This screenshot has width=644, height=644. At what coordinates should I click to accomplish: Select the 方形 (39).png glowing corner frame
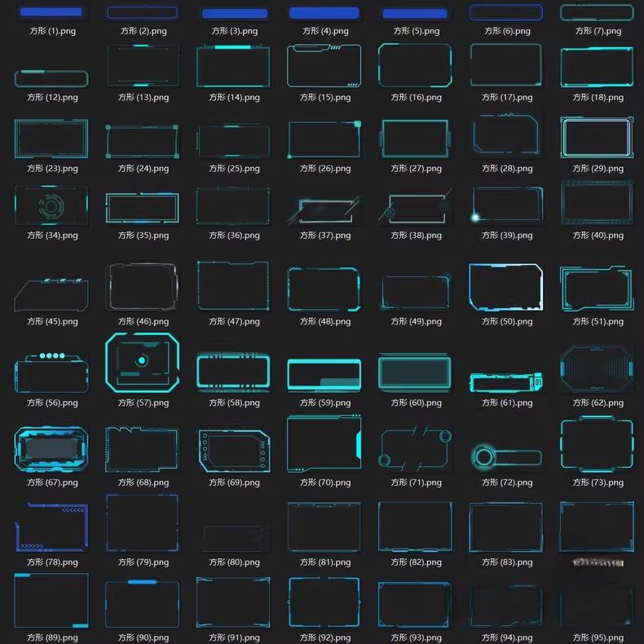pyautogui.click(x=505, y=205)
